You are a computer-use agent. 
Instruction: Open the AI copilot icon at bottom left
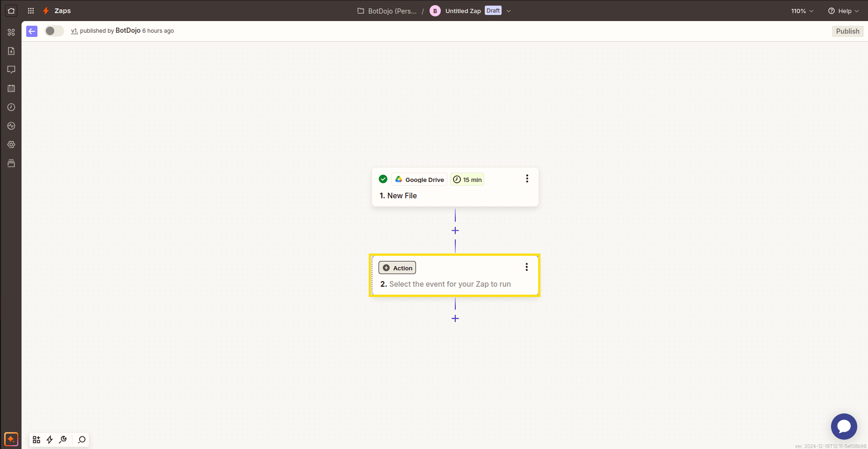[x=11, y=439]
